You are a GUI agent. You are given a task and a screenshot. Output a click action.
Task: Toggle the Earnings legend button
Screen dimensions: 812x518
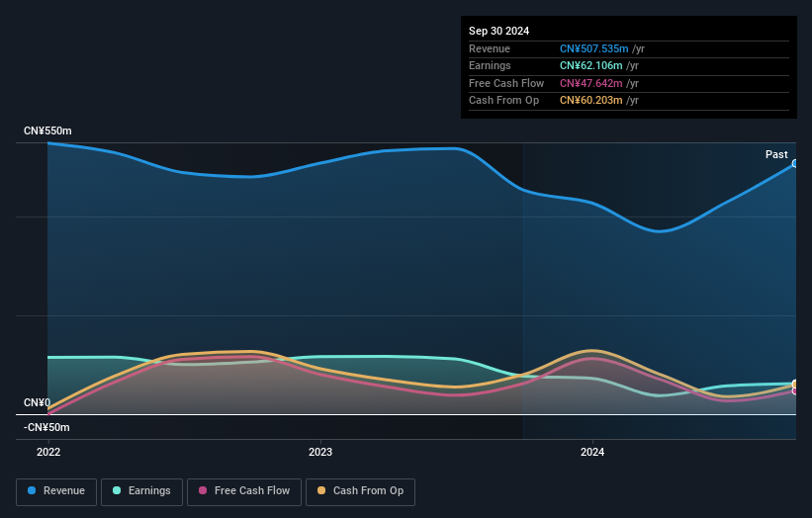tap(141, 491)
